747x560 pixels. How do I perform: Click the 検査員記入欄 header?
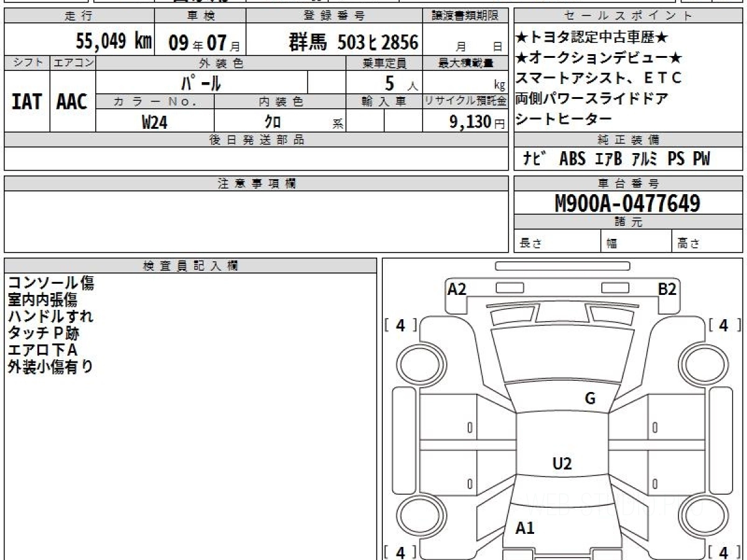point(190,266)
